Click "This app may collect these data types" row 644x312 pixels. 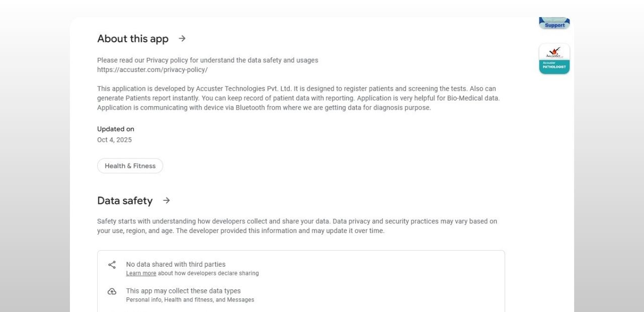click(183, 291)
